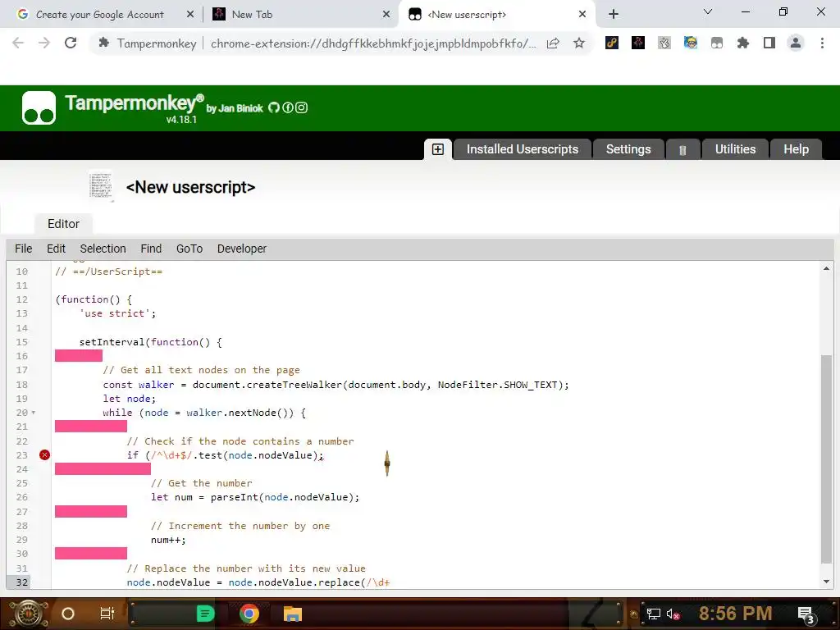Open Chrome three-dot menu
The height and width of the screenshot is (630, 840).
coord(822,43)
